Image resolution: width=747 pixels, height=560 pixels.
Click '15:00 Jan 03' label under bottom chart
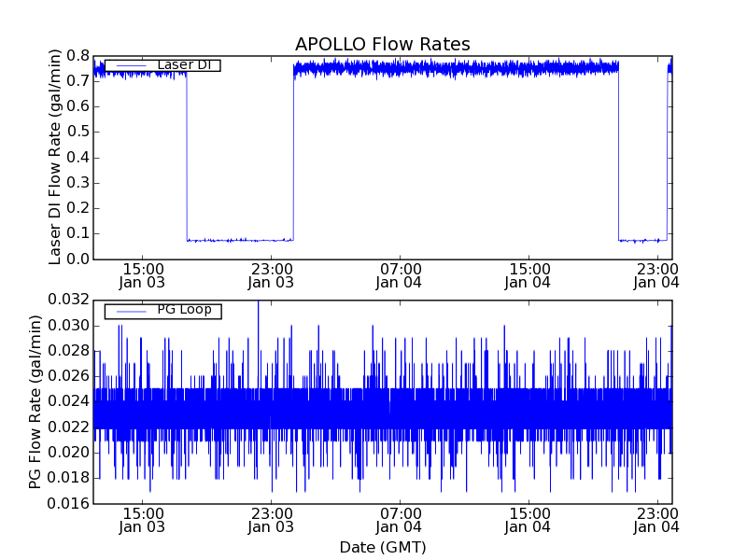[142, 520]
